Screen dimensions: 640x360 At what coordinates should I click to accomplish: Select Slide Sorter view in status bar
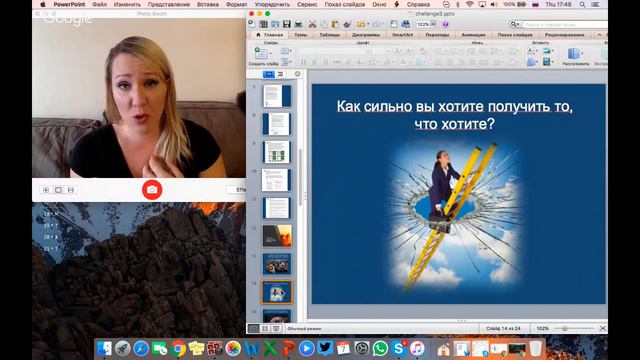(265, 329)
